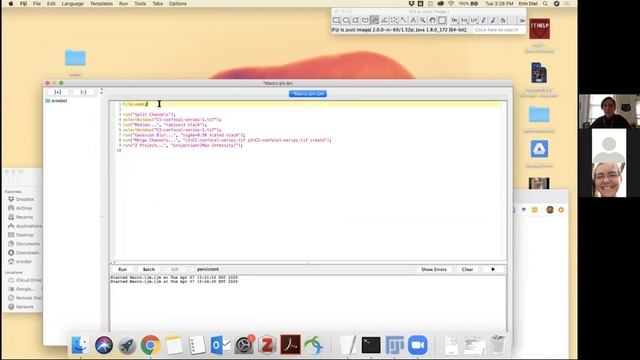Select the Color picker tool in Fiji toolbar
This screenshot has height=360, width=640.
442,20
